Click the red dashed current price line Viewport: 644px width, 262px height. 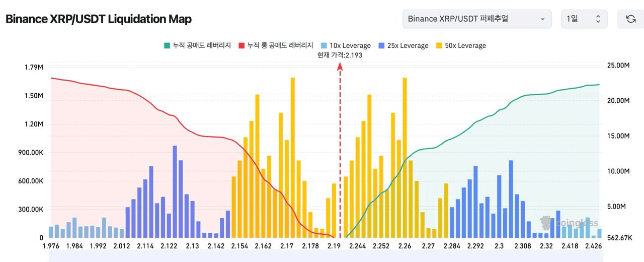(340, 151)
